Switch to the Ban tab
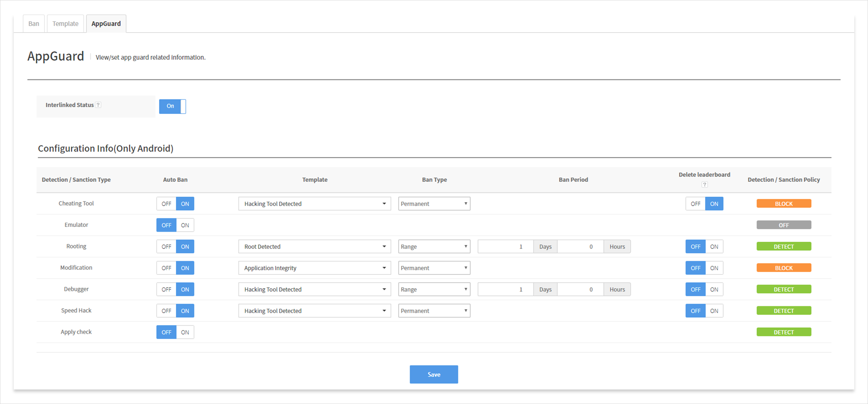This screenshot has width=868, height=404. click(x=34, y=24)
